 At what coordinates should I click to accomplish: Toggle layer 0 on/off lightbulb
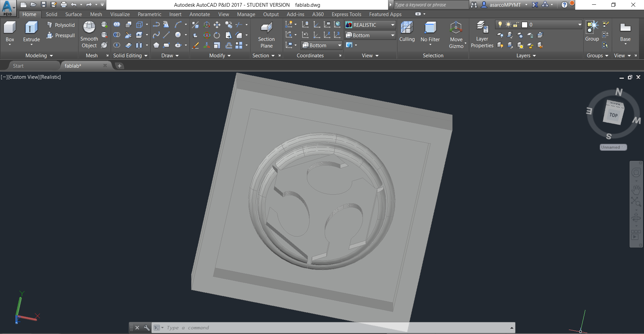point(500,24)
